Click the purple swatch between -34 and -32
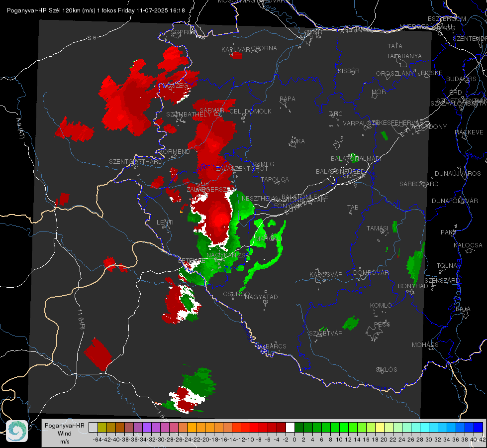Viewport: 487px width, 448px height. coord(147,427)
